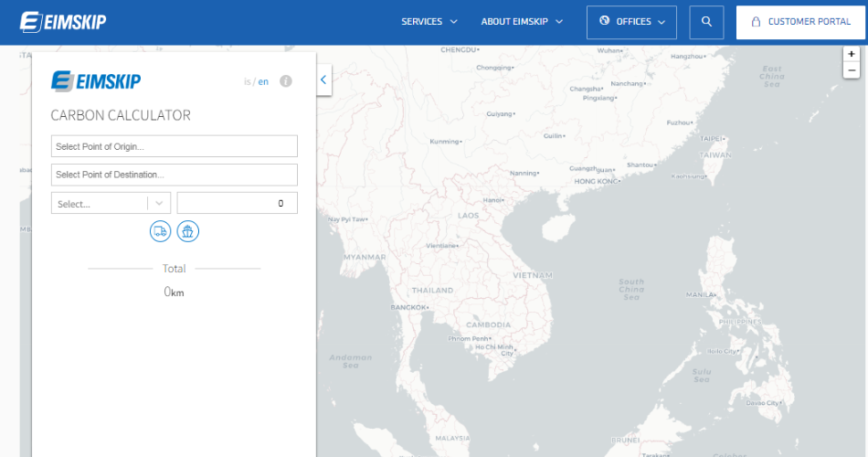Screen dimensions: 868x457
Task: Open the Select... unit dropdown
Action: pos(111,203)
